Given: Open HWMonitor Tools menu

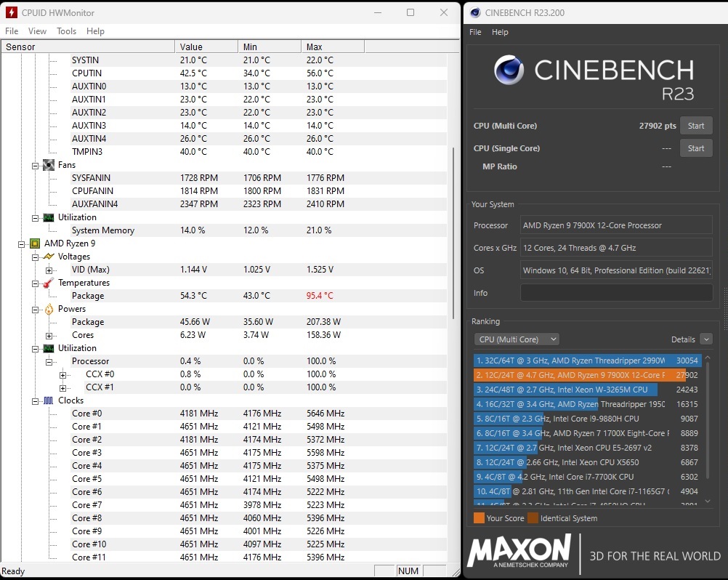Looking at the screenshot, I should point(66,31).
